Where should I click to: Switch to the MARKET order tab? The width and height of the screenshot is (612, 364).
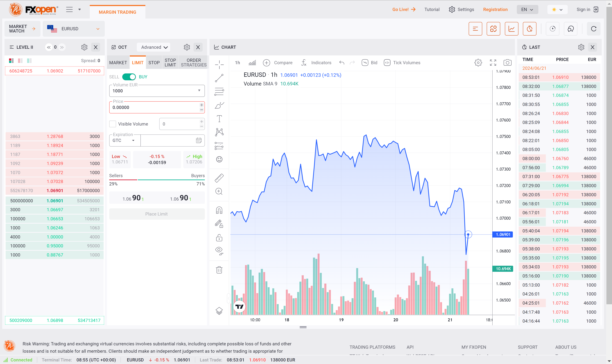point(118,63)
